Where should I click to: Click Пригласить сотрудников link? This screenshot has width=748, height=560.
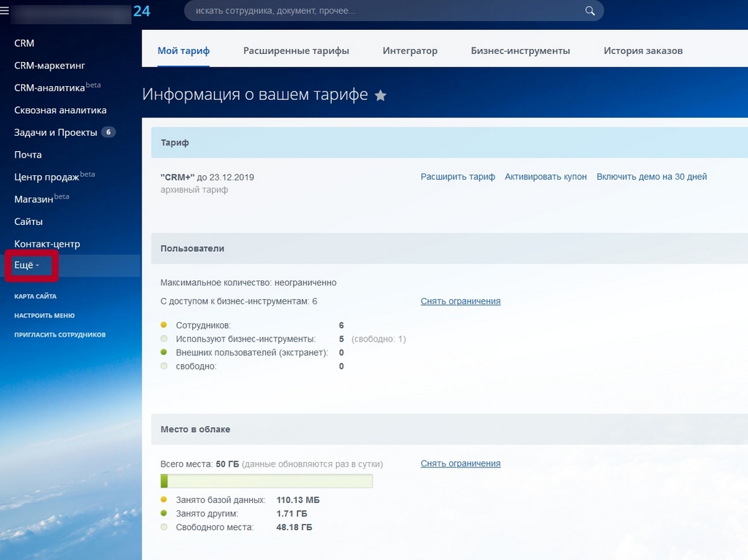pos(60,334)
